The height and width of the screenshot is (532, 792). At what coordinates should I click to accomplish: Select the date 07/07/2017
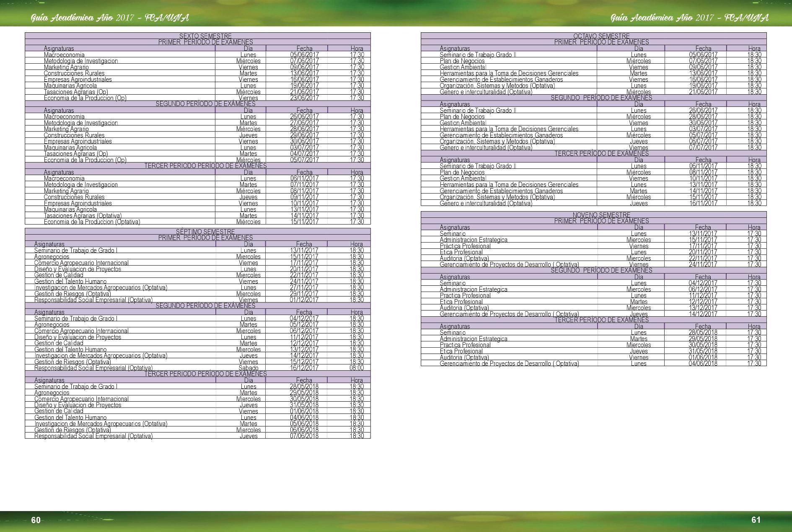(704, 147)
